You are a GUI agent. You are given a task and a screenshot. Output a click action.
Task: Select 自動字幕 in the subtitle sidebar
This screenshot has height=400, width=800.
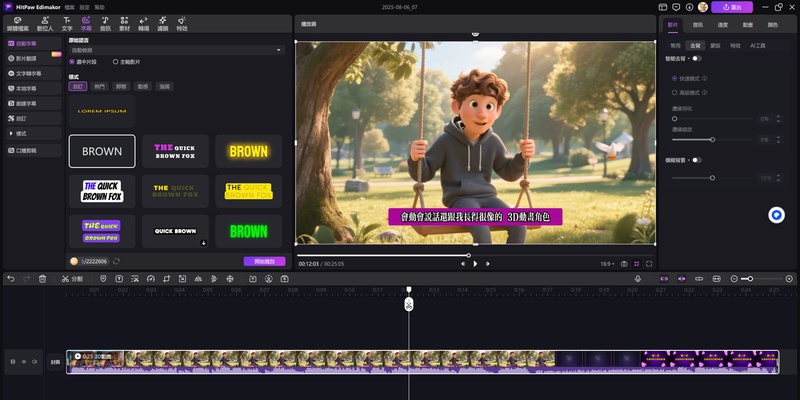[x=34, y=44]
